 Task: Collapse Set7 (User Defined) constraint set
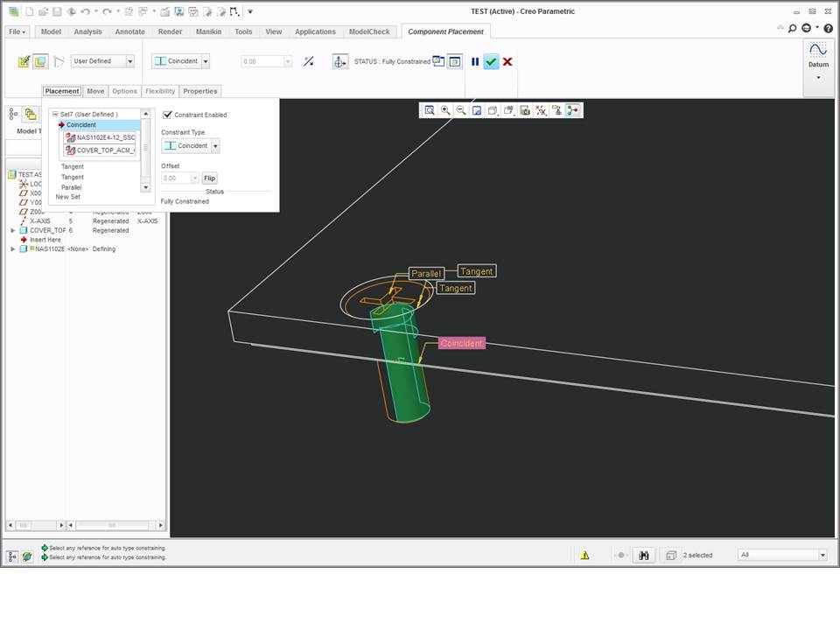point(54,114)
